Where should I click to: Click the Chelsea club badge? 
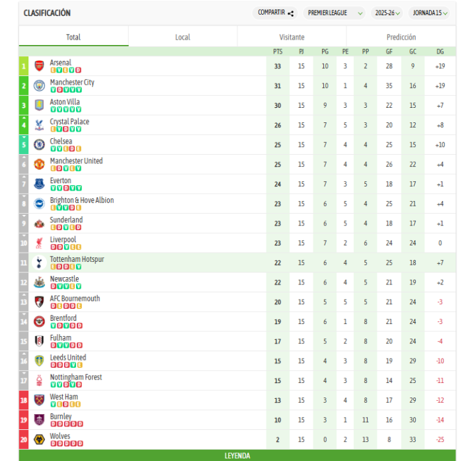point(39,145)
